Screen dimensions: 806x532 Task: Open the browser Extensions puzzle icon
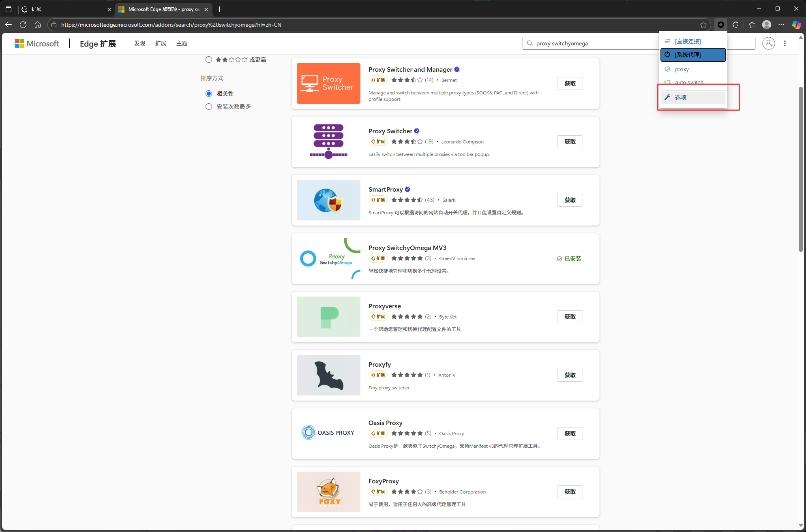point(736,25)
